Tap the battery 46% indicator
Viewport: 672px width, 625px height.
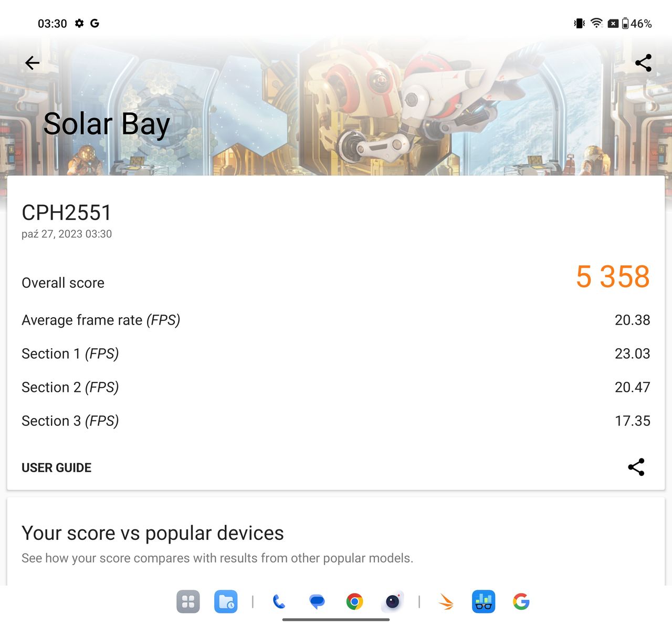pos(637,23)
